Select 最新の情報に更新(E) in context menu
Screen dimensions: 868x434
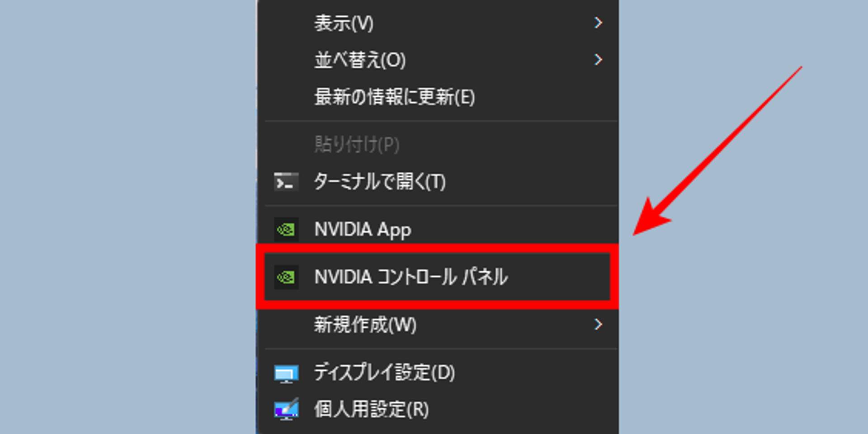click(438, 97)
